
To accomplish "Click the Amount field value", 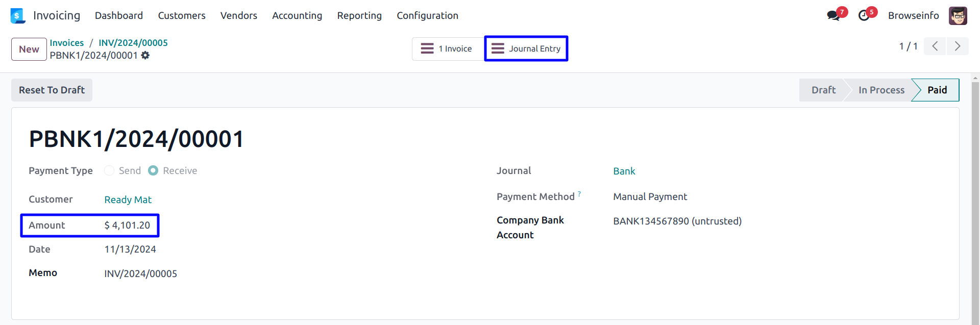I will tap(127, 226).
